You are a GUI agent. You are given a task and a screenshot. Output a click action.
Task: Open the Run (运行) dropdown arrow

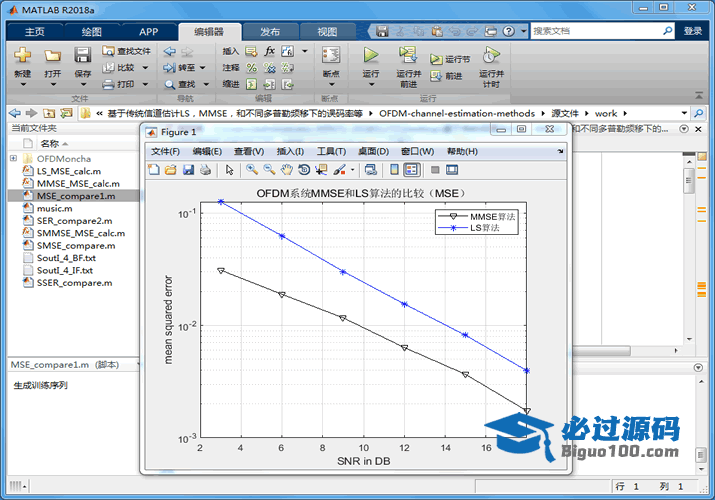(371, 84)
